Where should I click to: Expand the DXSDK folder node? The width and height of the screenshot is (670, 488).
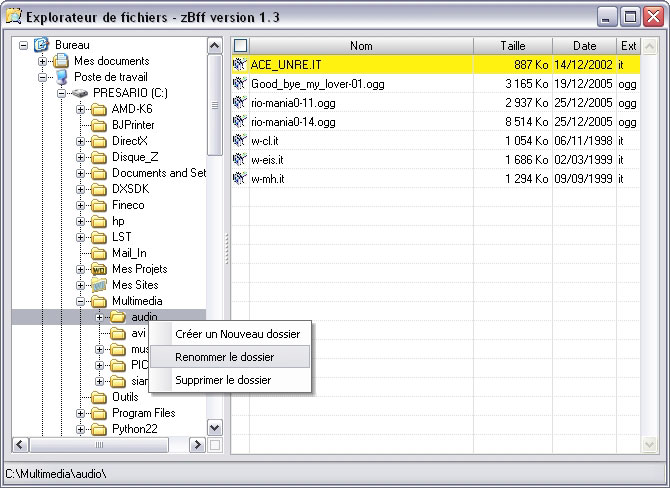point(80,189)
